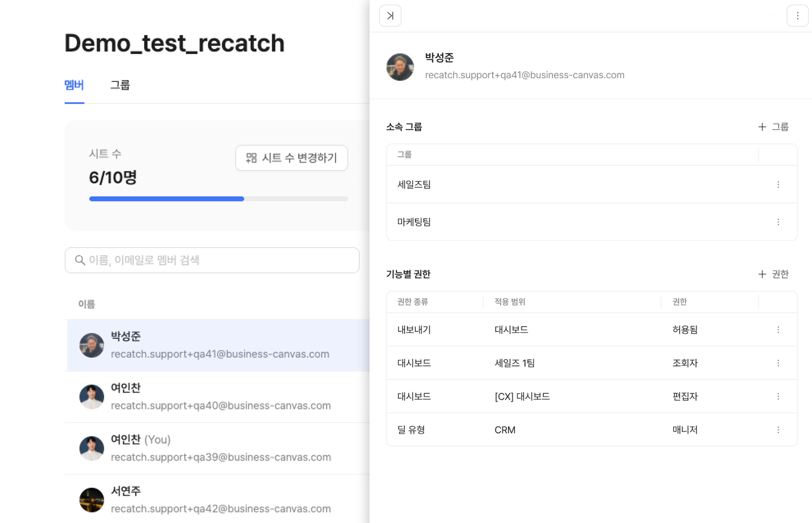This screenshot has height=523, width=812.
Task: Open more options for 세일즈팀 group
Action: (x=778, y=184)
